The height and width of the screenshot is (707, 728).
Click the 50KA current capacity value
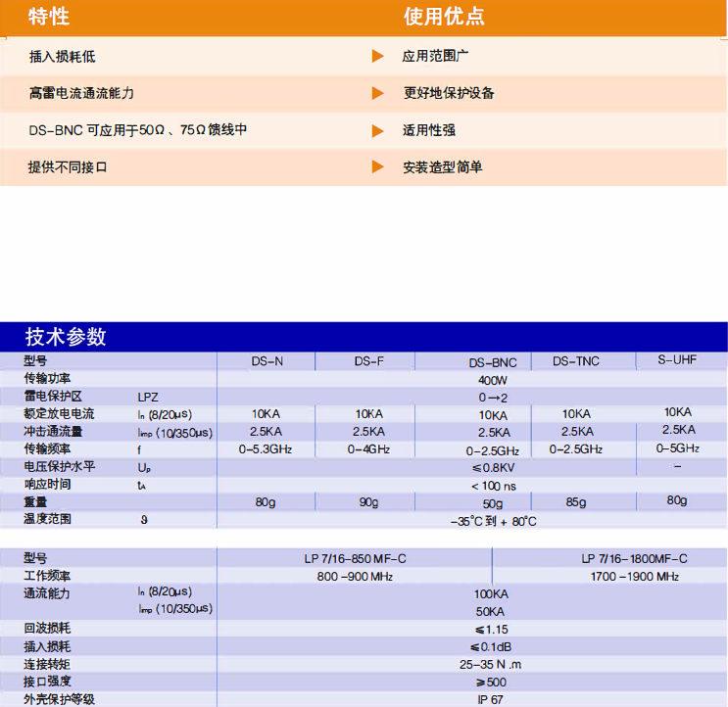(x=490, y=612)
